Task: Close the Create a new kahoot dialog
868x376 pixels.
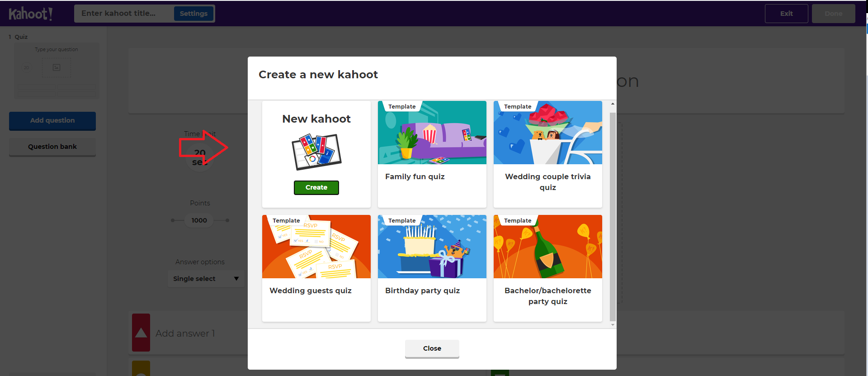Action: point(432,349)
